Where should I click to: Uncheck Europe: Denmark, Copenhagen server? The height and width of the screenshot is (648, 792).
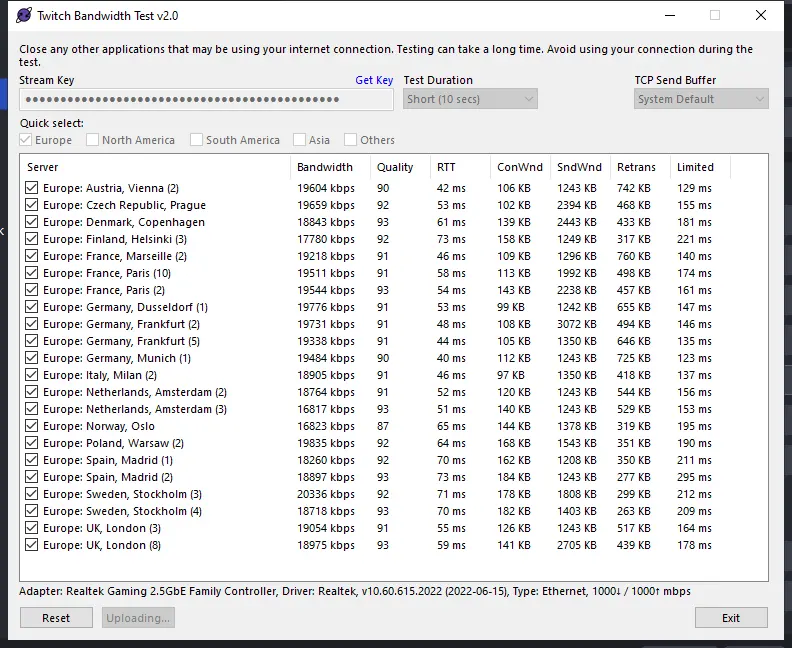tap(31, 222)
